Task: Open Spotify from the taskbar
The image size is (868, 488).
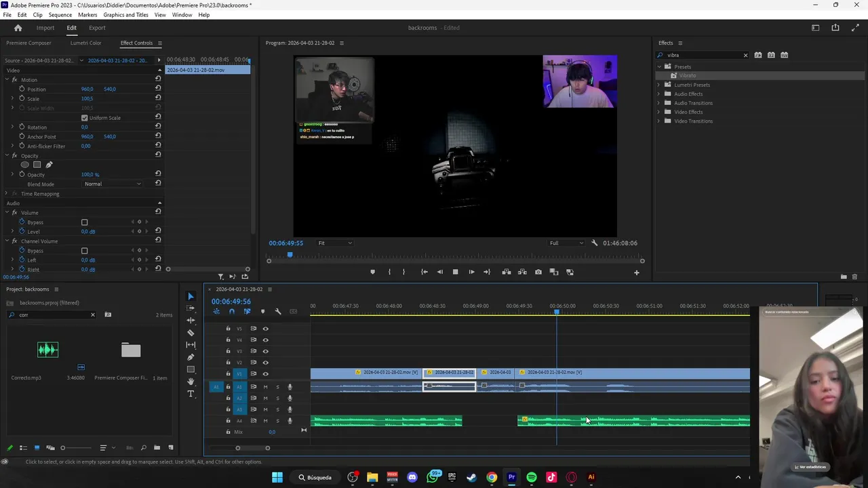Action: point(532,477)
